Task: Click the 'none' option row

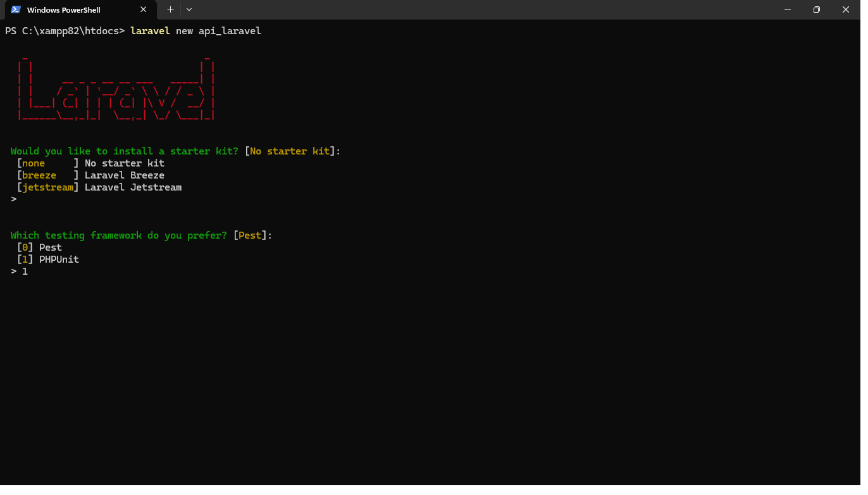Action: [x=90, y=163]
